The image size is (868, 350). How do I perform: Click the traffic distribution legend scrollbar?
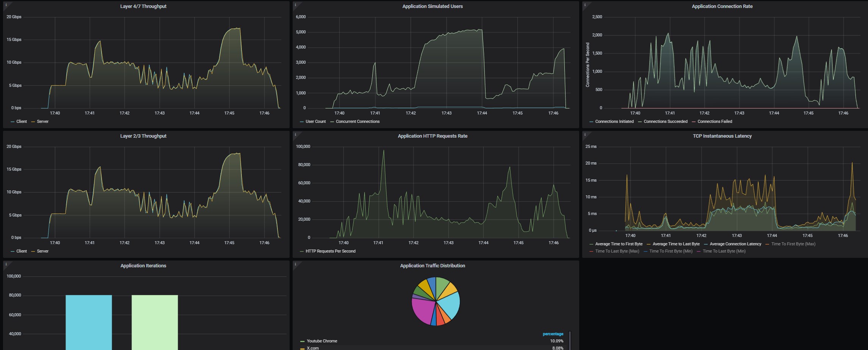[x=570, y=341]
